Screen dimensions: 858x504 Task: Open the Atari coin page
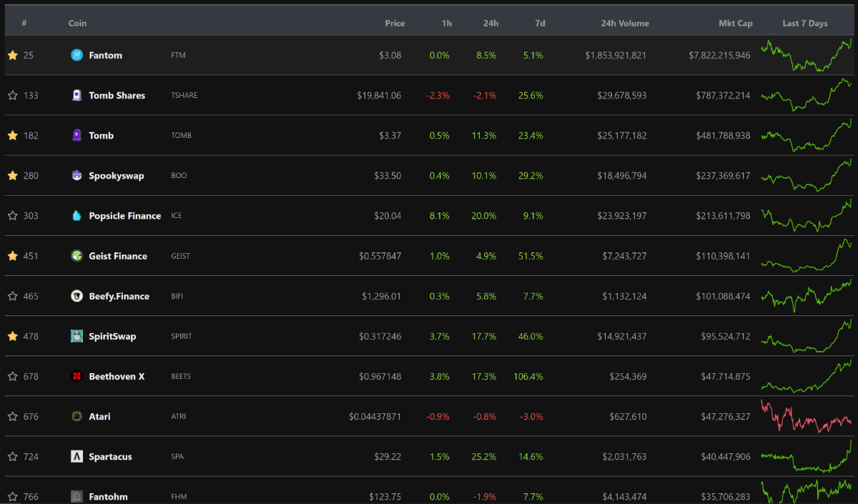tap(100, 416)
